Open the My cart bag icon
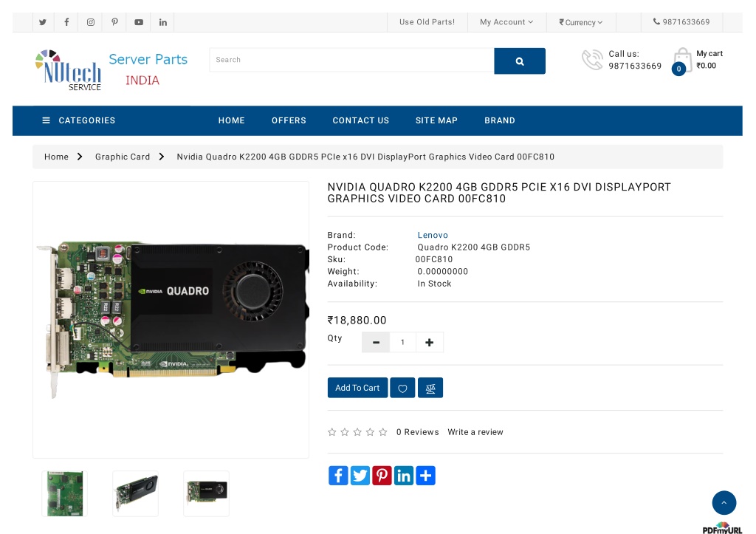The width and height of the screenshot is (756, 534). point(681,61)
